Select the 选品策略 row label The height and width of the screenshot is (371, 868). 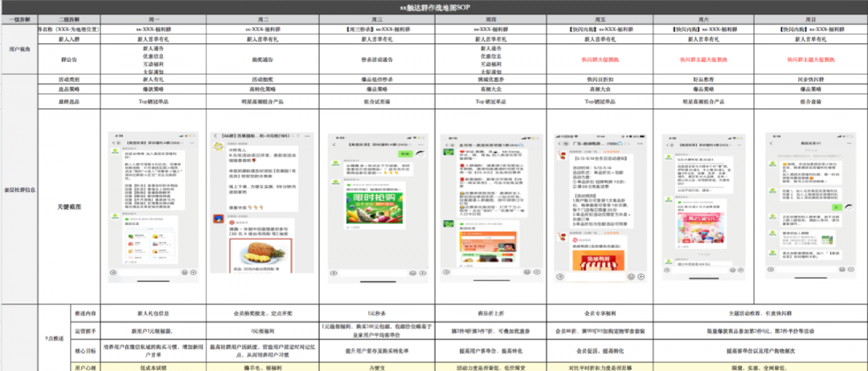point(68,89)
